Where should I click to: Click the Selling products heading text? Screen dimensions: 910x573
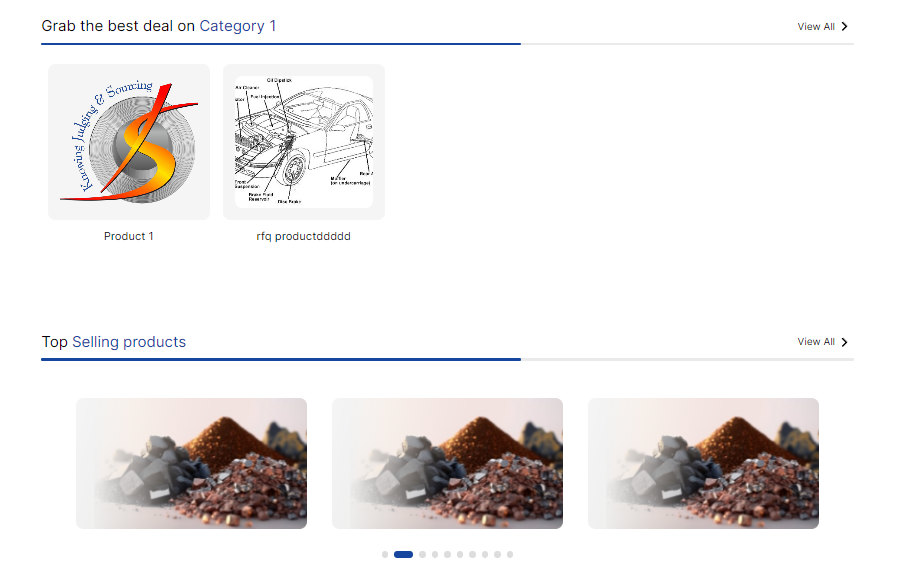[x=129, y=342]
